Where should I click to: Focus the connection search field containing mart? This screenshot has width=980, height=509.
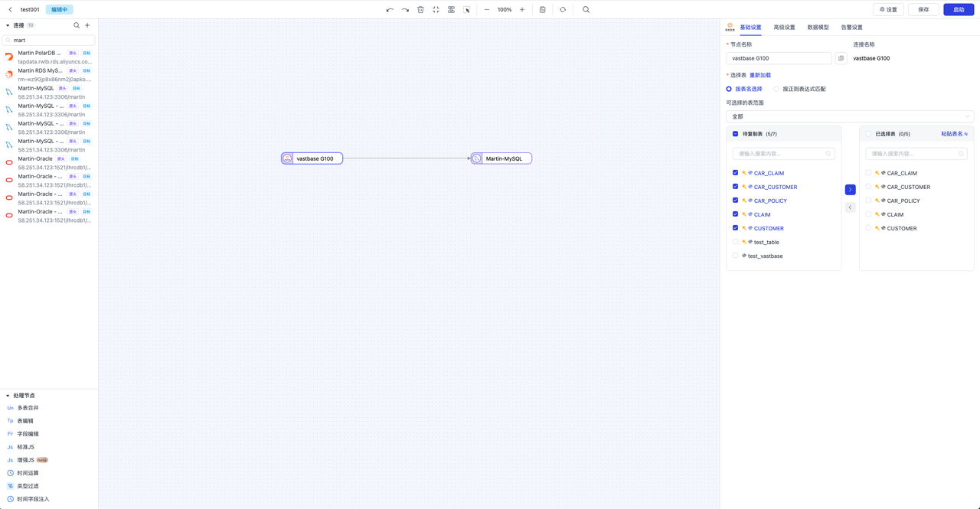pos(49,40)
